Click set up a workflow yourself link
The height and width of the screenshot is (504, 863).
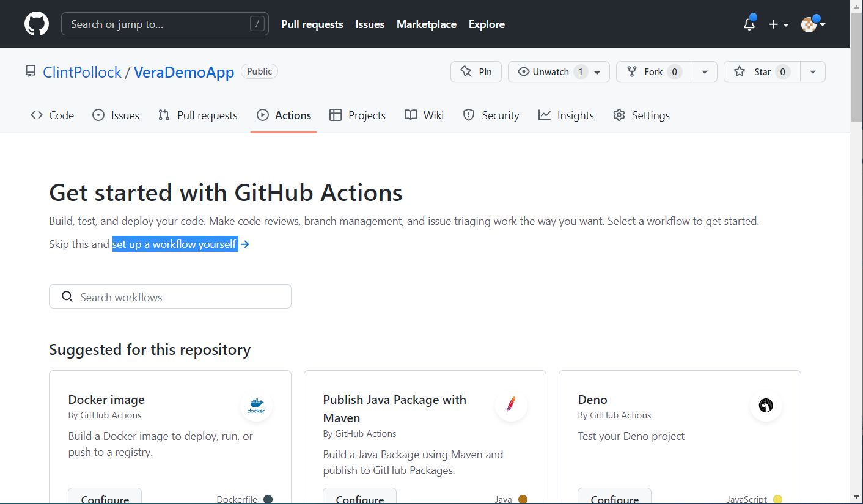[175, 244]
